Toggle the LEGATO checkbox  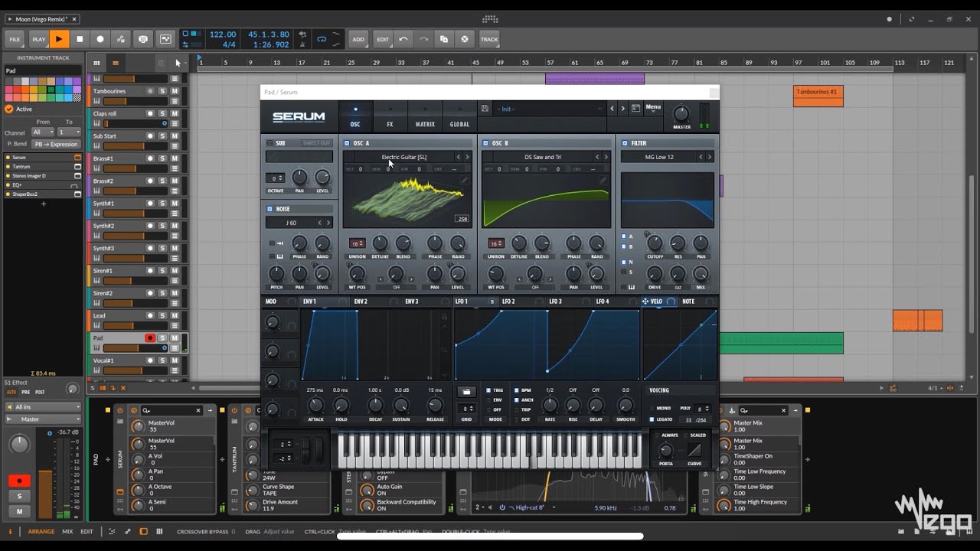coord(652,419)
